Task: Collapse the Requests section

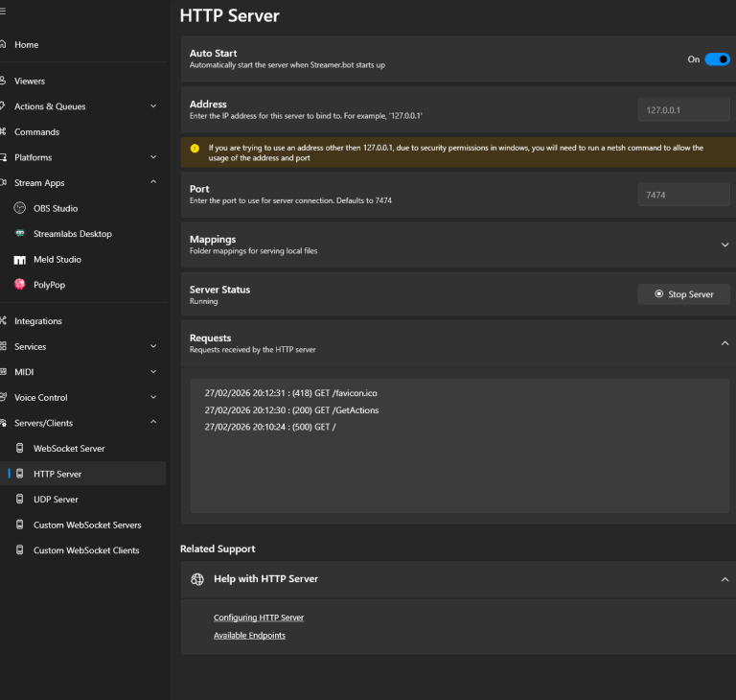Action: point(724,343)
